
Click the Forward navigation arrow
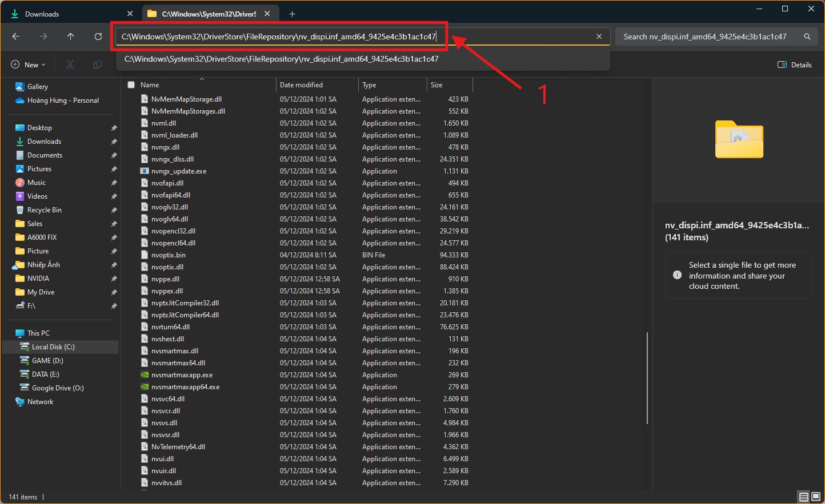tap(43, 37)
